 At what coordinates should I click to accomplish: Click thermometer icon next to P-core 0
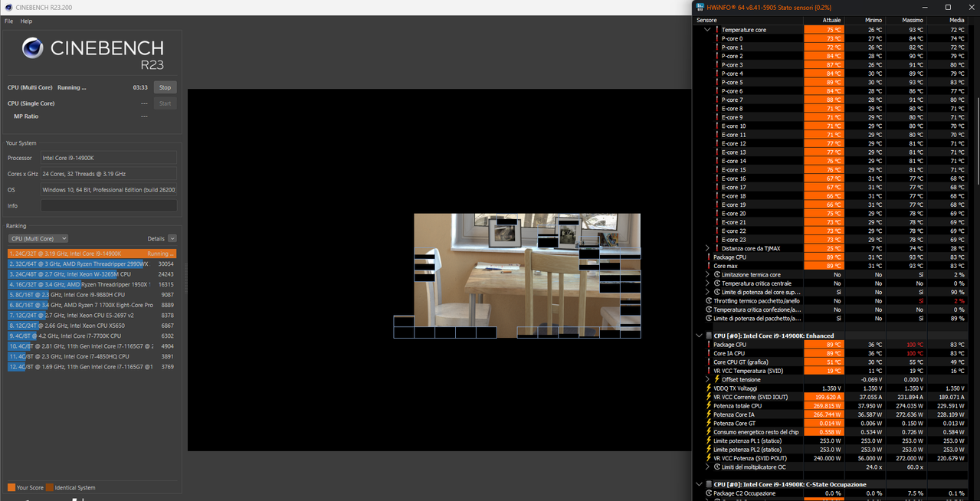coord(717,38)
